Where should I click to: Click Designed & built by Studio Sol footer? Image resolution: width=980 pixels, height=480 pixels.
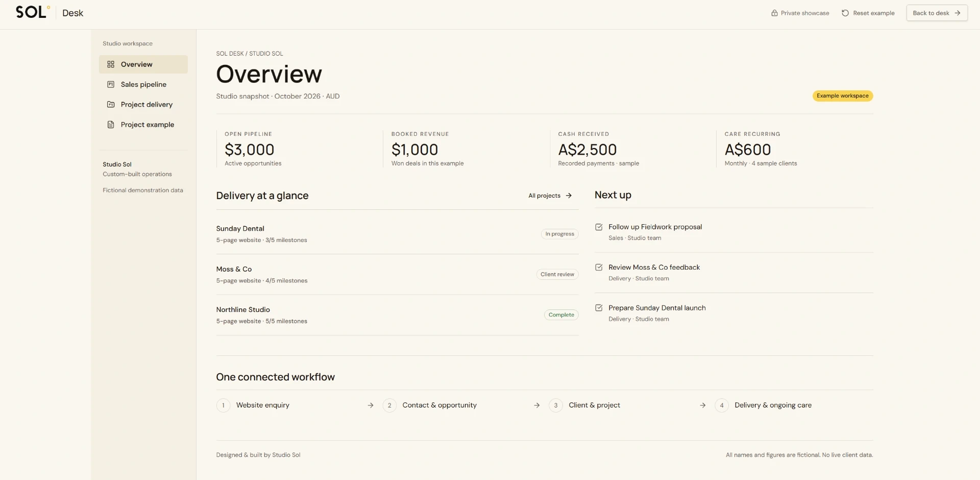click(x=258, y=455)
